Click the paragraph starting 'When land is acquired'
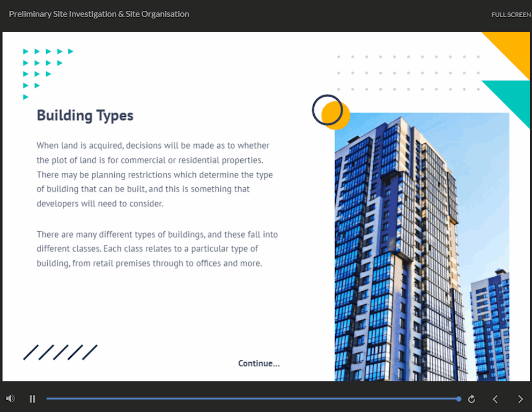 click(154, 174)
